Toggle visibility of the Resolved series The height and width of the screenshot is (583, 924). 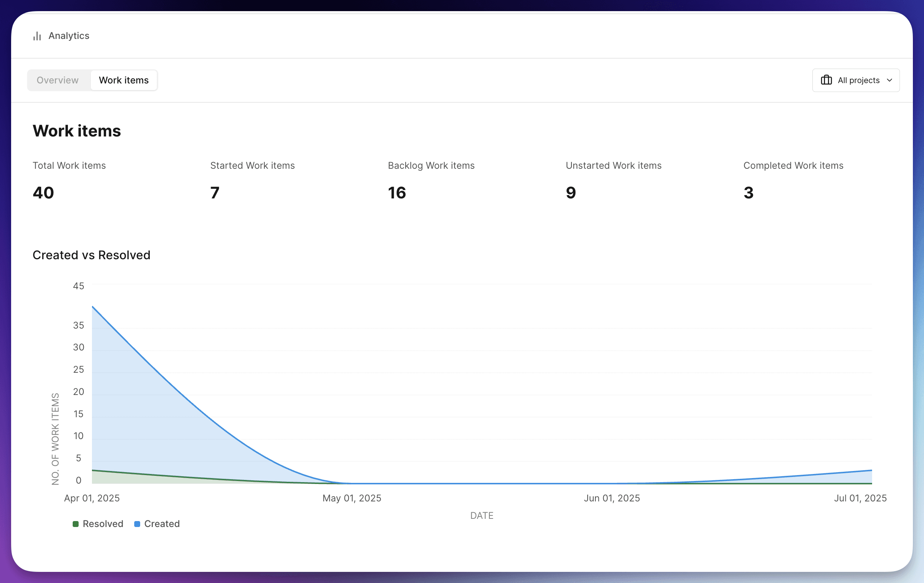click(x=97, y=524)
